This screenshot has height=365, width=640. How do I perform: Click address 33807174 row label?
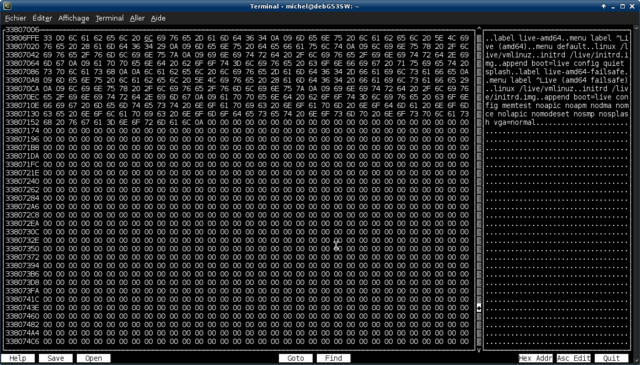[x=22, y=131]
